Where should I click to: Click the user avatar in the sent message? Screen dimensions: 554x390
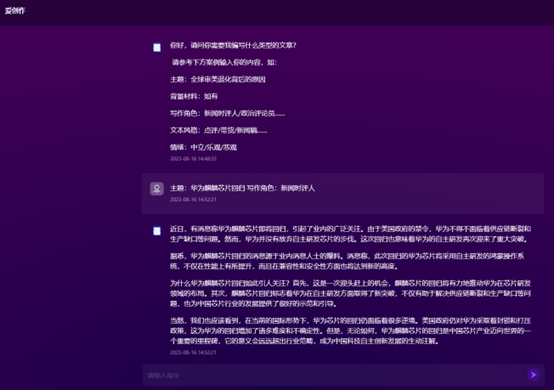157,189
